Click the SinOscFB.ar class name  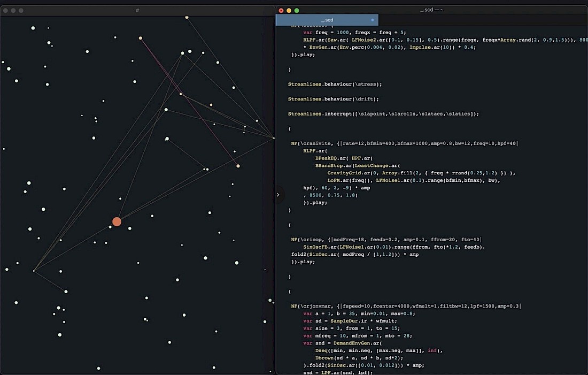pyautogui.click(x=320, y=247)
